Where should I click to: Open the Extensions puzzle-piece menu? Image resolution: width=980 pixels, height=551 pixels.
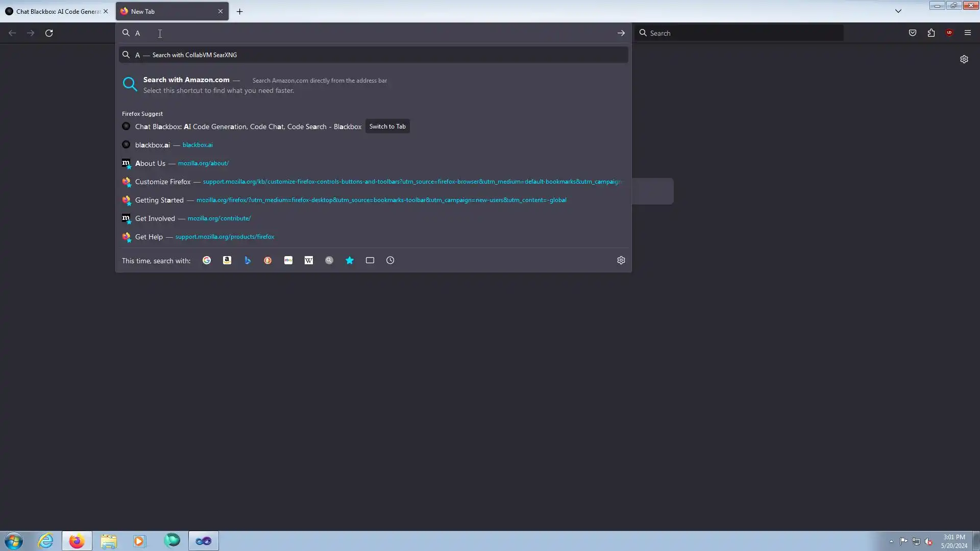point(931,33)
